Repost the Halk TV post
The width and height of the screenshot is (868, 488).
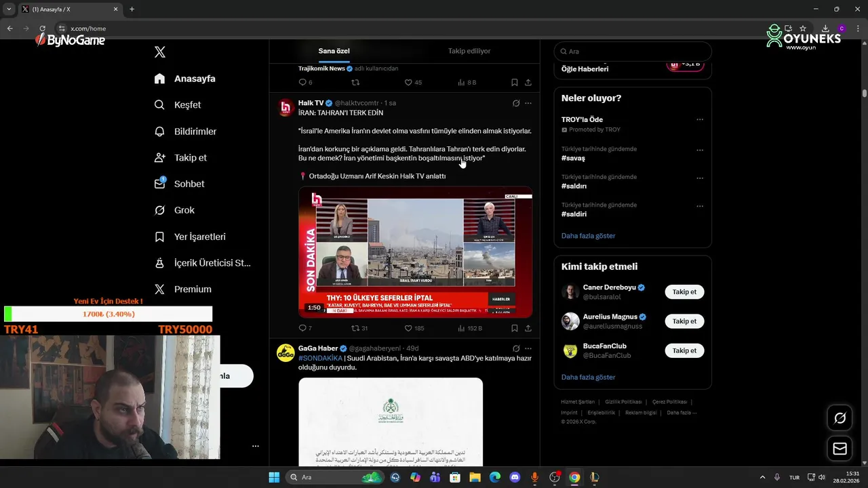pos(359,328)
